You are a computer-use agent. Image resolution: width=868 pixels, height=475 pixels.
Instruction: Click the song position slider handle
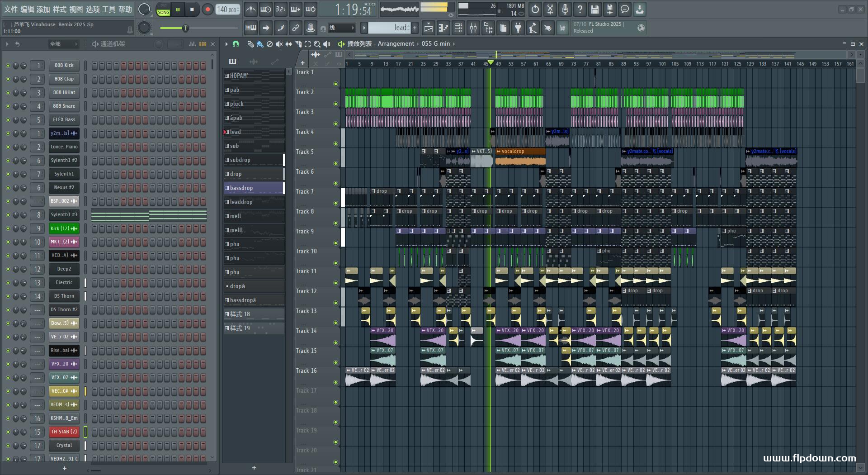[185, 28]
